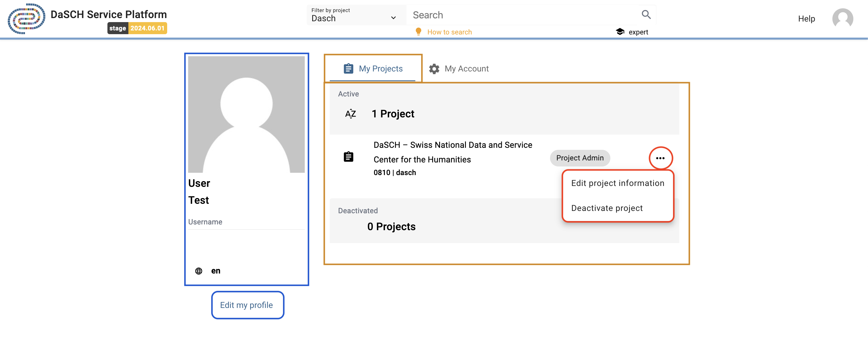This screenshot has height=353, width=868.
Task: Click the Project Admin chip
Action: pyautogui.click(x=580, y=158)
